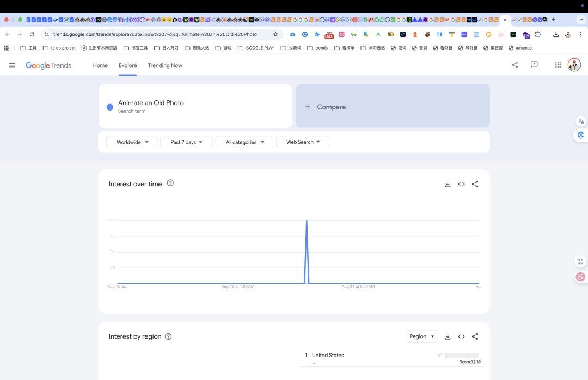Open the adsense bookmark
588x380 pixels.
click(520, 48)
